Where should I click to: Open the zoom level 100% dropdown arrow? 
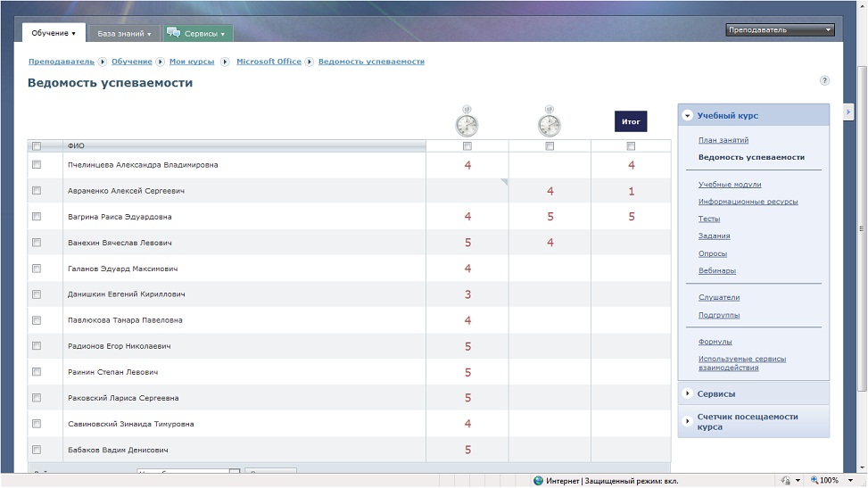[850, 480]
